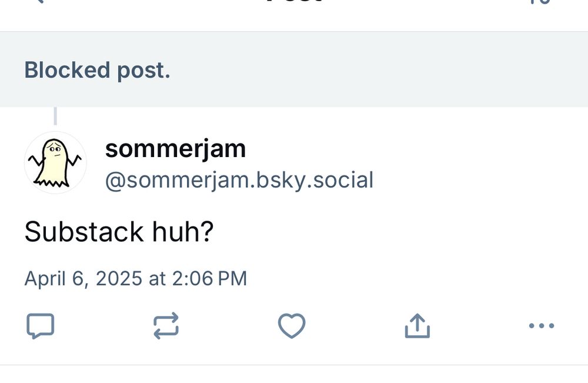
Task: Open the sommerjam display name profile link
Action: tap(175, 149)
